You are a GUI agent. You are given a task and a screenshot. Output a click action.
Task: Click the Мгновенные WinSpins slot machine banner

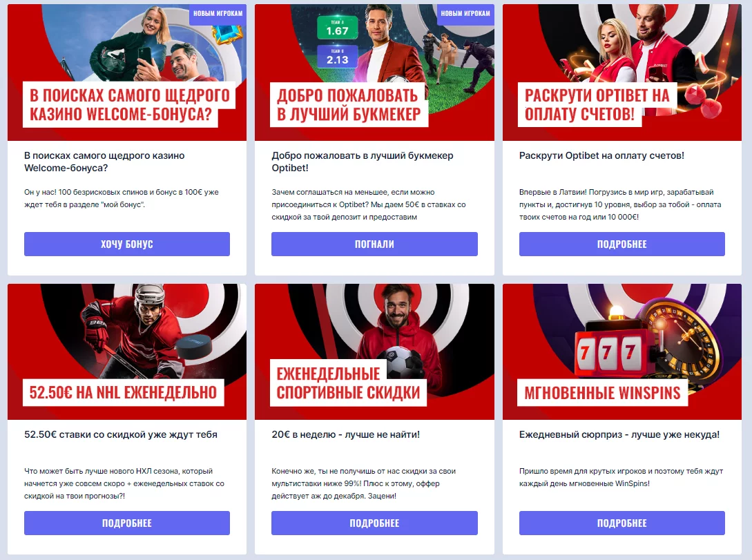point(622,351)
